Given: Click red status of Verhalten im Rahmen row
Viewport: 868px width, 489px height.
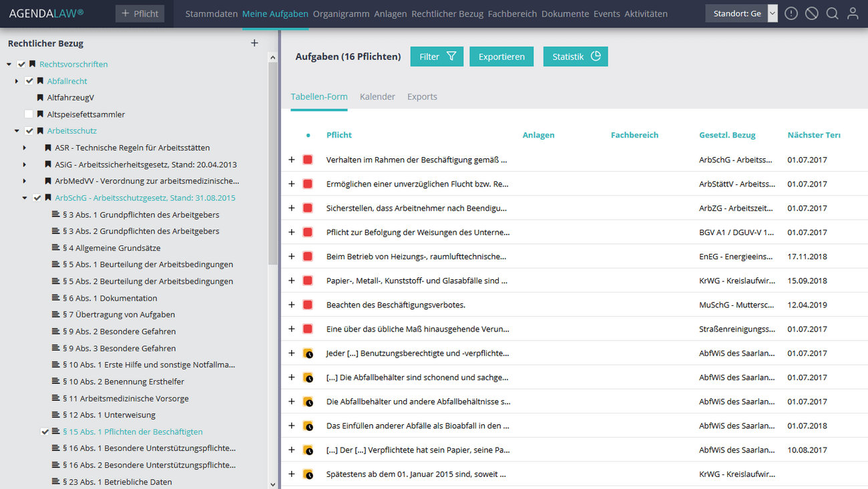Looking at the screenshot, I should tap(308, 160).
